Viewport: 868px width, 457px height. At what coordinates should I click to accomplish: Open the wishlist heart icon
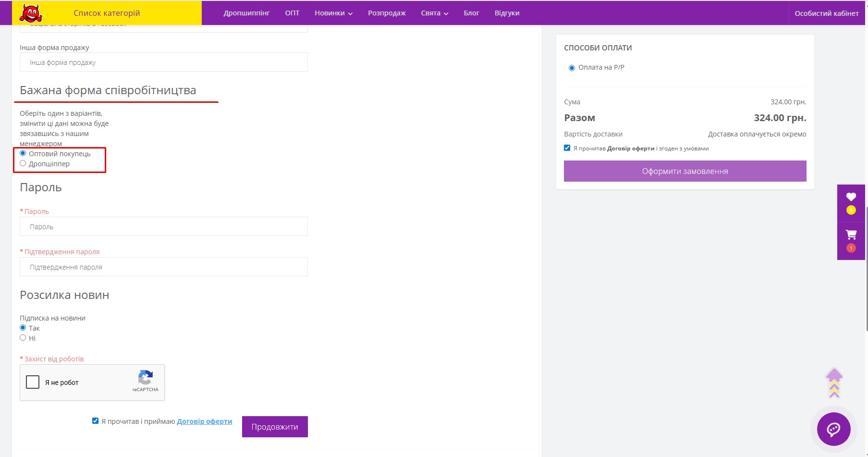click(851, 197)
